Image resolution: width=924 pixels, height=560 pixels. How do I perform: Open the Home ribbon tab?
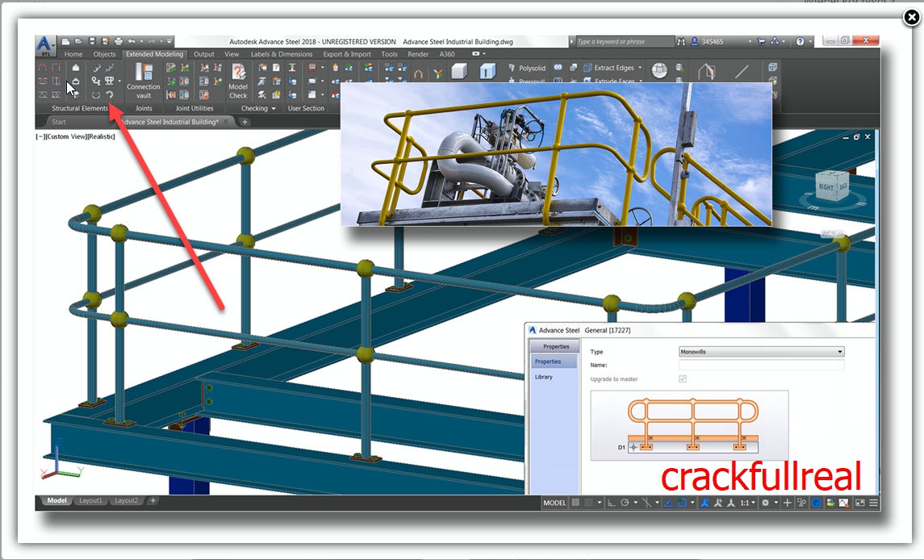[73, 54]
